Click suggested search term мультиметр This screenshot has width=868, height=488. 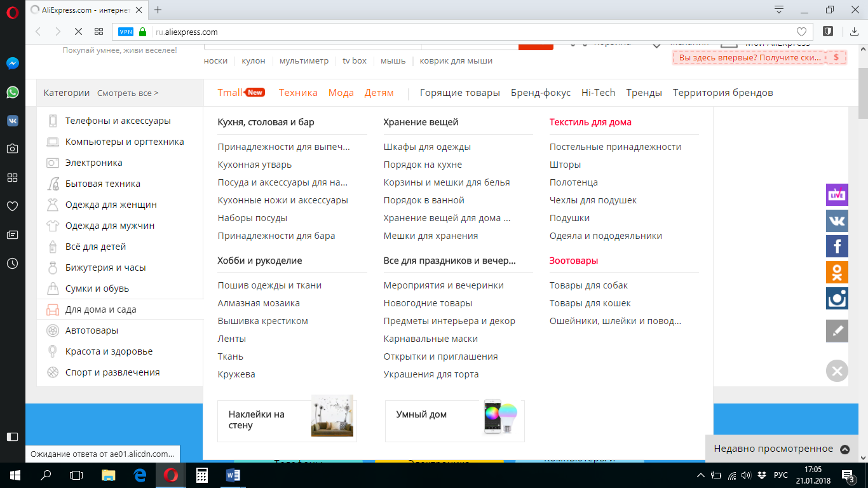pos(304,61)
